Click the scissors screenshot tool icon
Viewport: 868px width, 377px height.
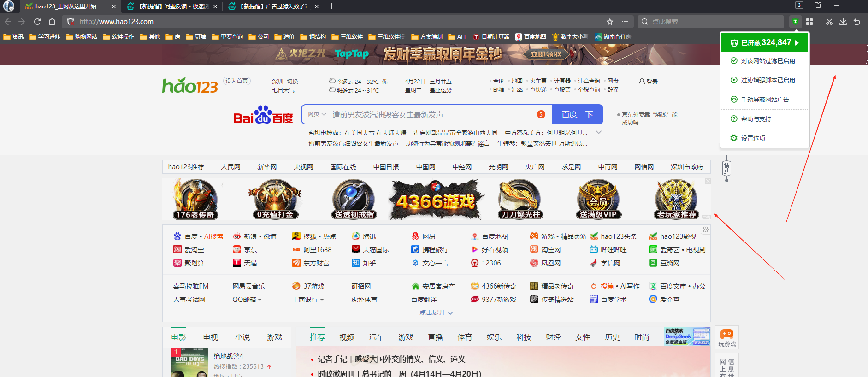click(x=829, y=22)
